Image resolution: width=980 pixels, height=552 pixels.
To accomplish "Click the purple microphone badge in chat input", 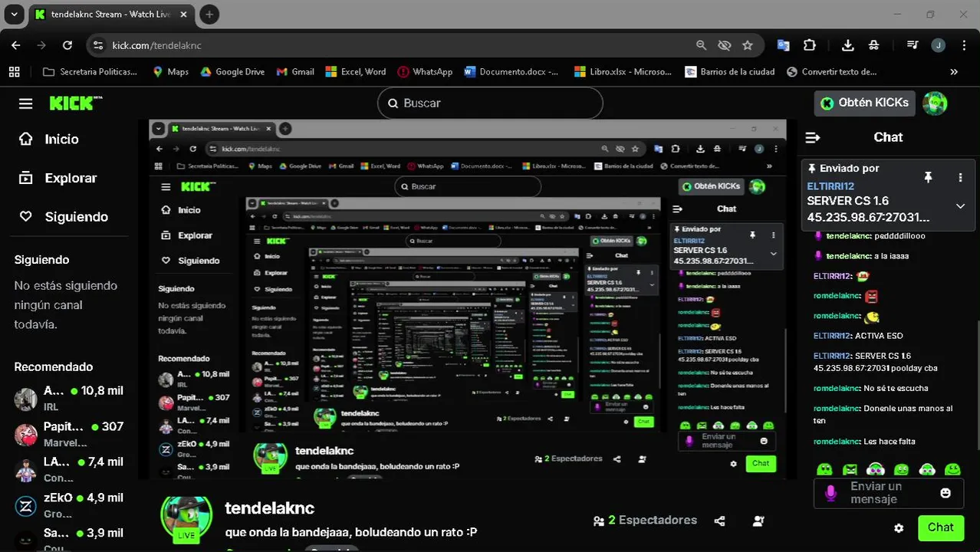I will [x=830, y=493].
